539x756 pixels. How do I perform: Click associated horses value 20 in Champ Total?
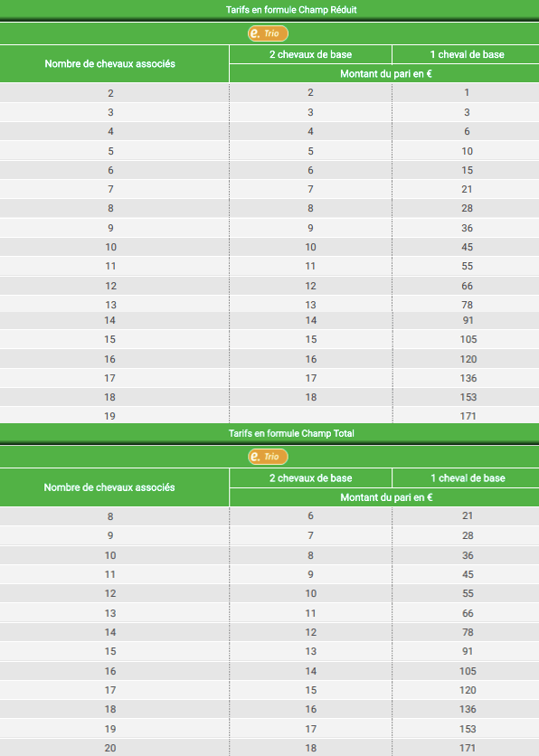click(110, 748)
